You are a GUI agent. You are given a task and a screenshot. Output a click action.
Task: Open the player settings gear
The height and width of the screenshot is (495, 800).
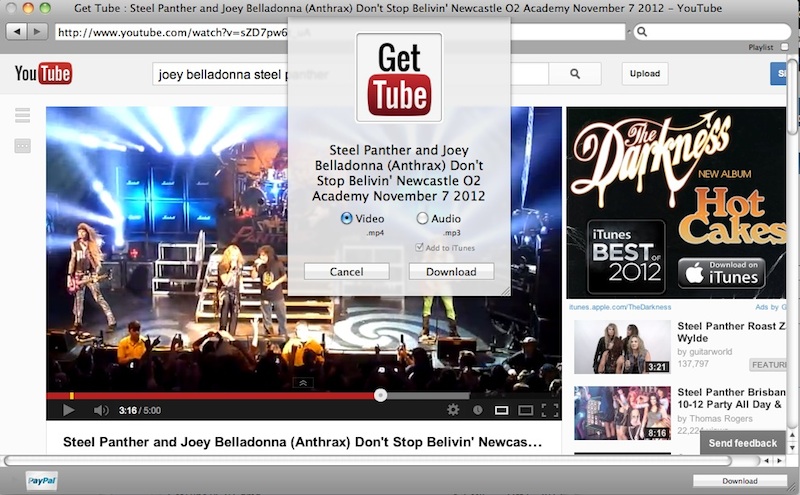tap(453, 410)
